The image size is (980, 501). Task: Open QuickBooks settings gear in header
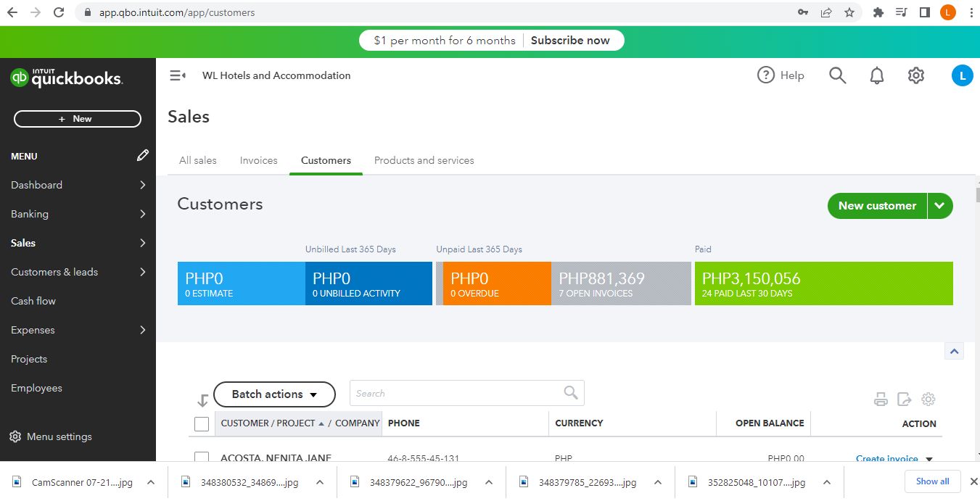click(916, 75)
